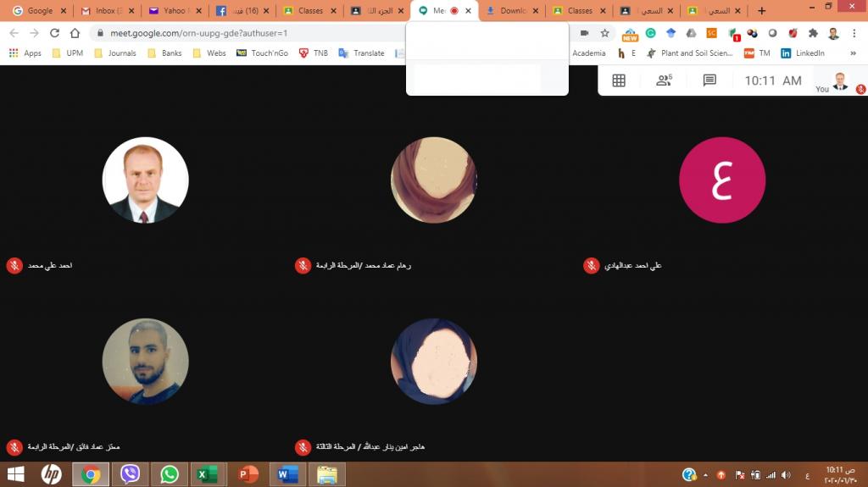Image resolution: width=868 pixels, height=487 pixels.
Task: Open the Translate bookmark
Action: point(361,53)
